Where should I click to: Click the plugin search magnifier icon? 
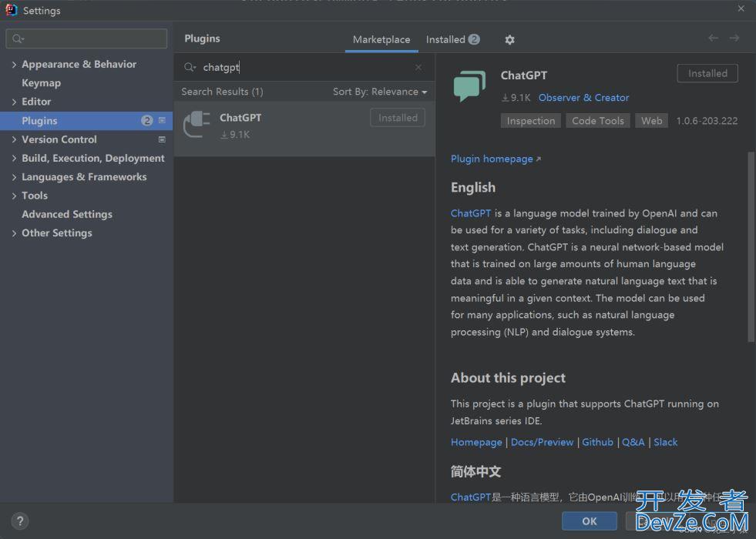tap(190, 68)
